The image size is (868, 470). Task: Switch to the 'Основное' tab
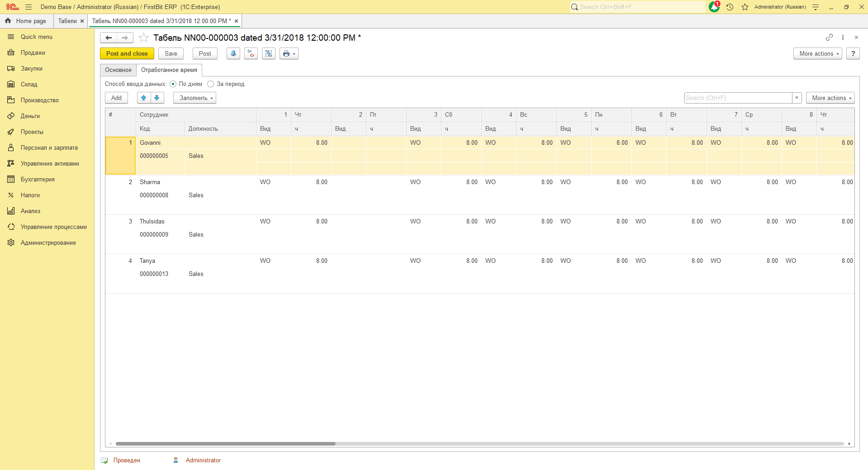tap(118, 70)
